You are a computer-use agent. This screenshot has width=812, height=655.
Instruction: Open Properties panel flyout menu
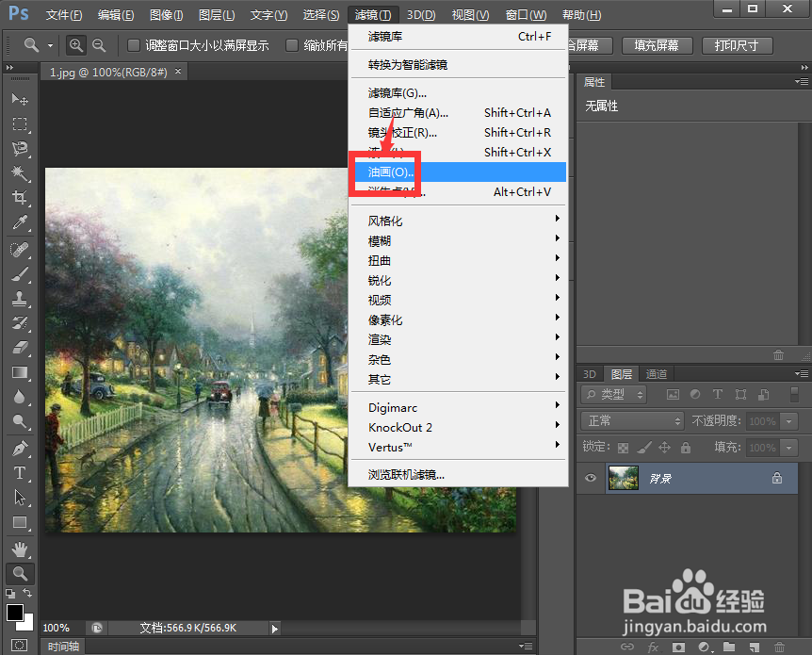[802, 81]
